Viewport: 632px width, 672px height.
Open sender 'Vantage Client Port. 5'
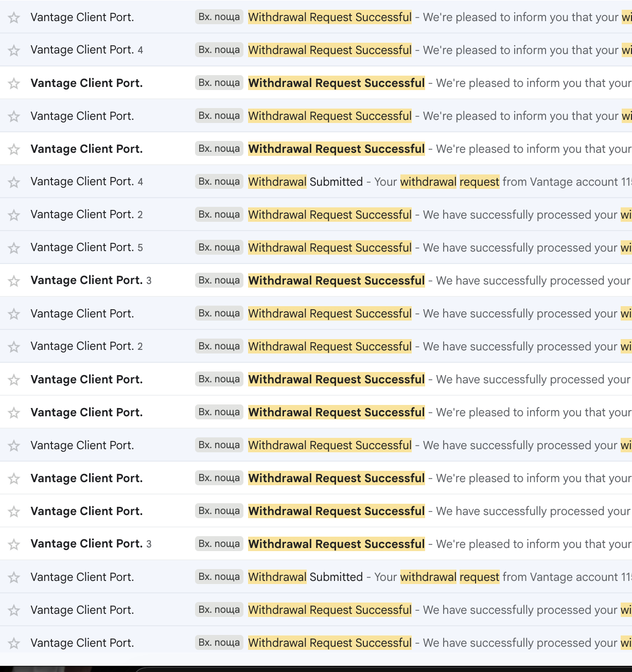point(86,247)
